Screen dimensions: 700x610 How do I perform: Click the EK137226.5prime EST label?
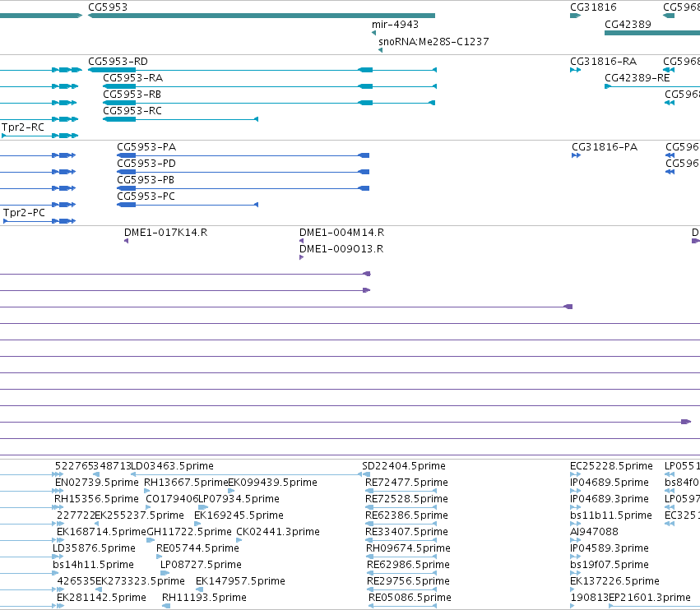[x=614, y=581]
